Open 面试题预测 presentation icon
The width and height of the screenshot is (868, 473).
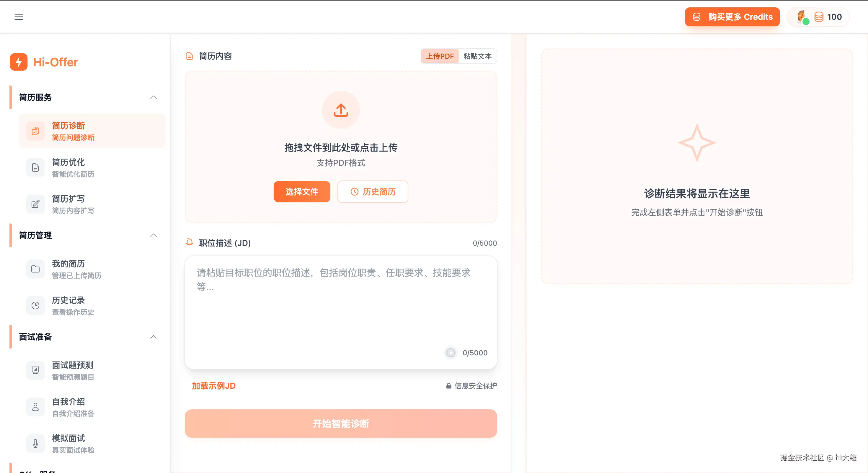[x=35, y=370]
